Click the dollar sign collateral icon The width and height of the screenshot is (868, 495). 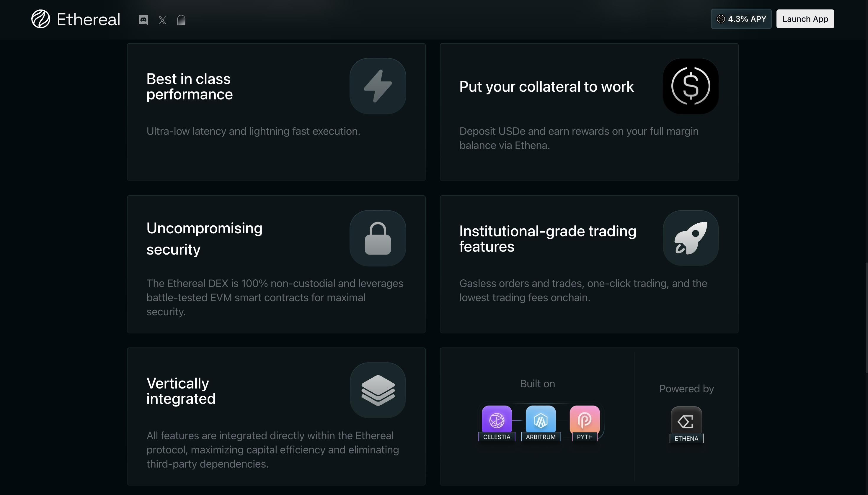tap(690, 86)
